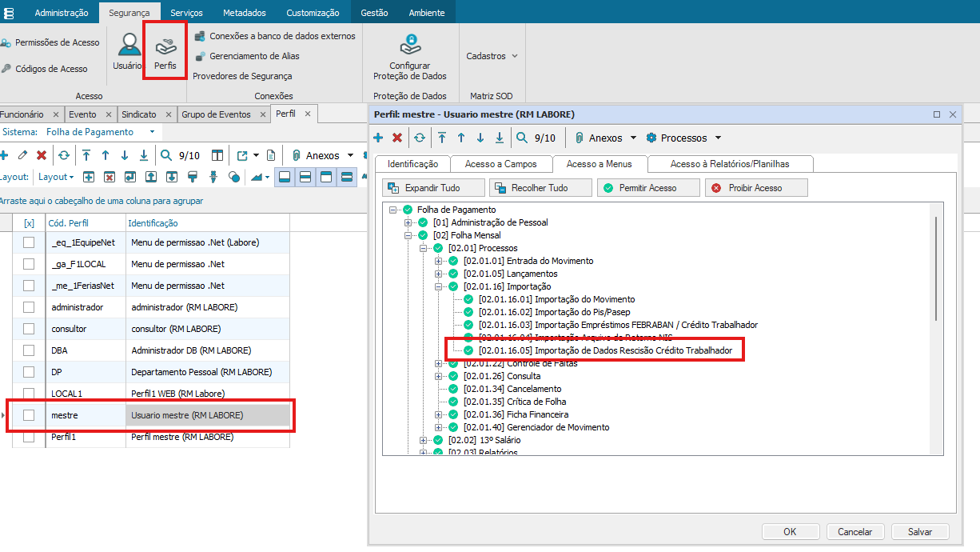980x552 pixels.
Task: Click the export icon in the Perfil list toolbar
Action: (x=242, y=155)
